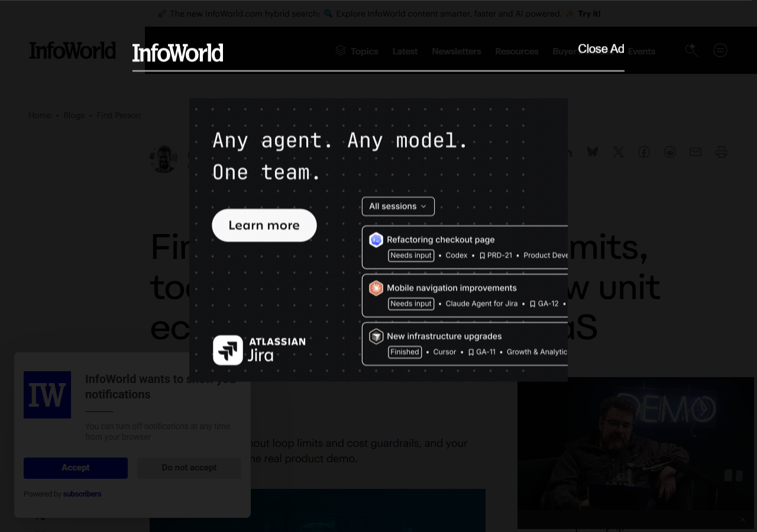Open the First Person breadcrumb
The image size is (757, 532).
tap(119, 115)
